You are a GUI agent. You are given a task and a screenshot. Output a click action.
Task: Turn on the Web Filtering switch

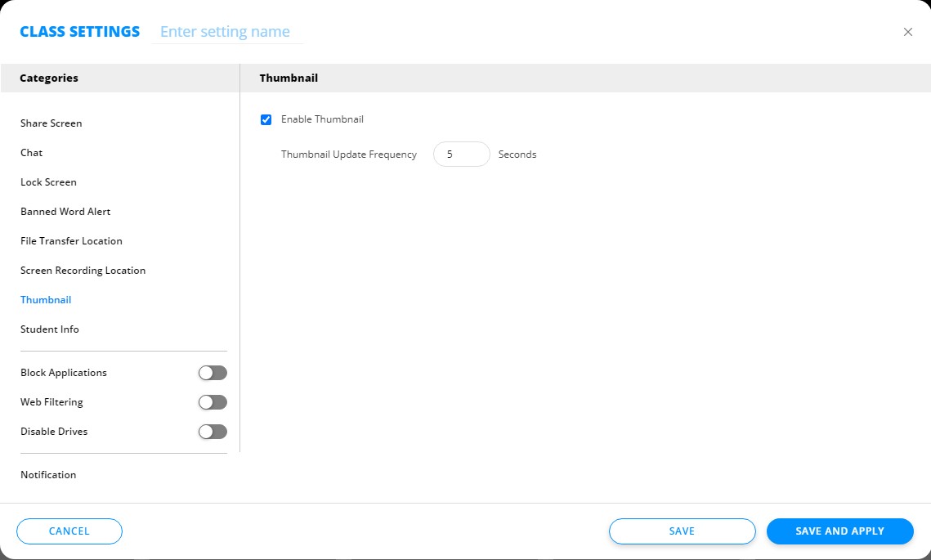click(213, 402)
